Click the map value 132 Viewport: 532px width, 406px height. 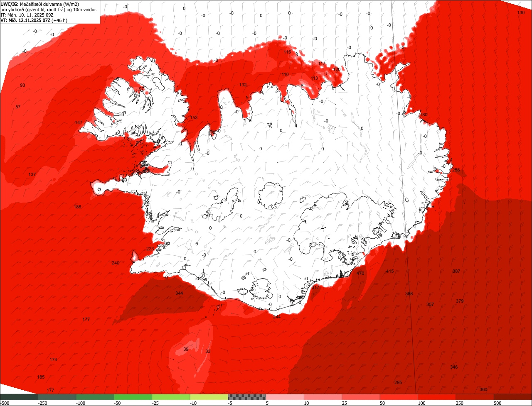point(243,85)
